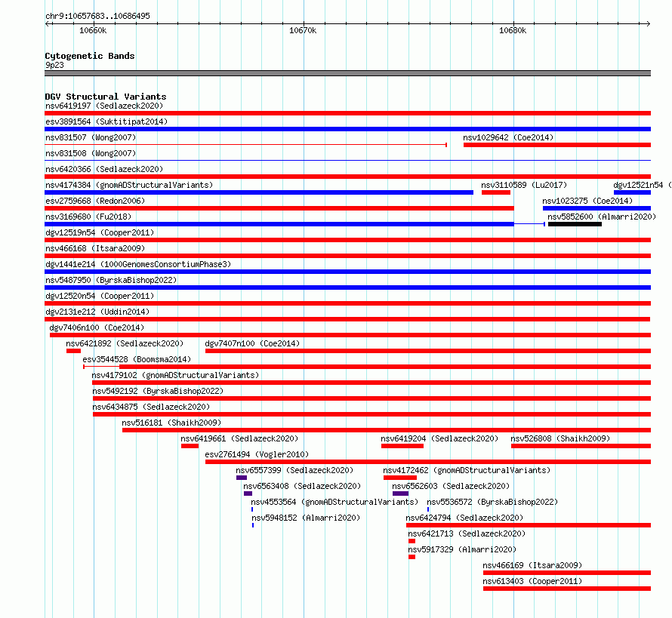The height and width of the screenshot is (618, 672).
Task: Select the tiny red nsv6421713 bar
Action: (x=412, y=541)
